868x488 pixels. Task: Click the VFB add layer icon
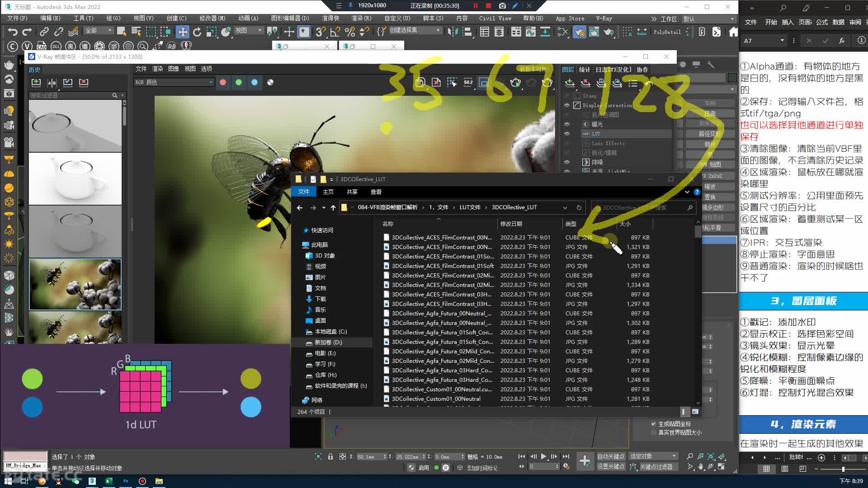[570, 83]
